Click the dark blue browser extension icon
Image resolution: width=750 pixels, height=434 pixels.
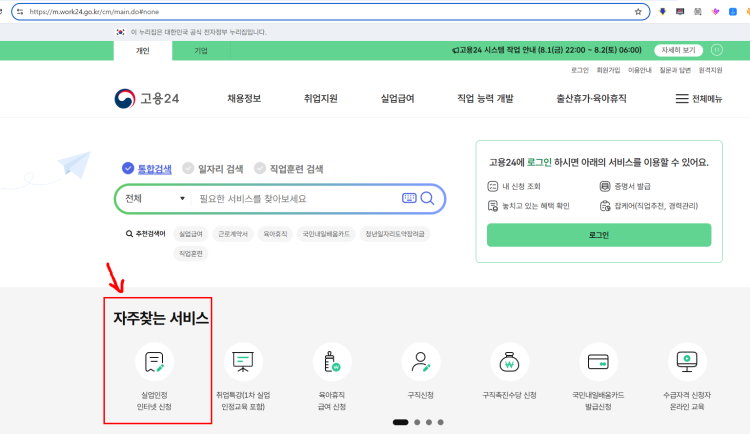click(x=662, y=11)
